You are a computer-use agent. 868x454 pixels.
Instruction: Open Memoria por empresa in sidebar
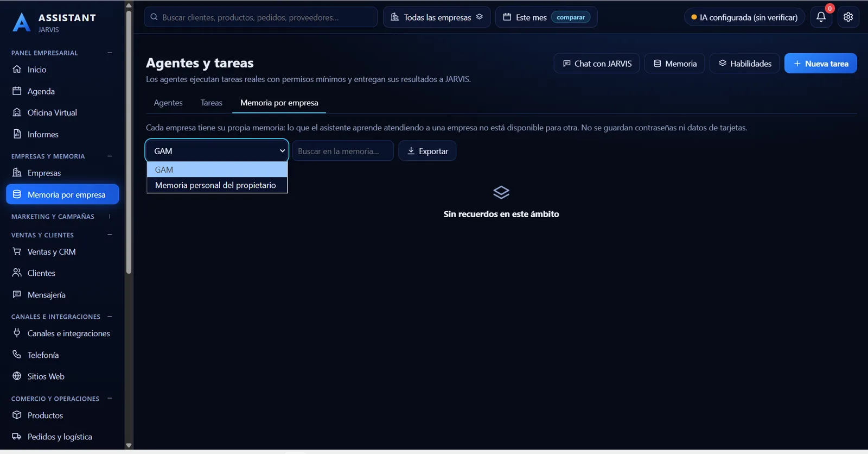(62, 194)
